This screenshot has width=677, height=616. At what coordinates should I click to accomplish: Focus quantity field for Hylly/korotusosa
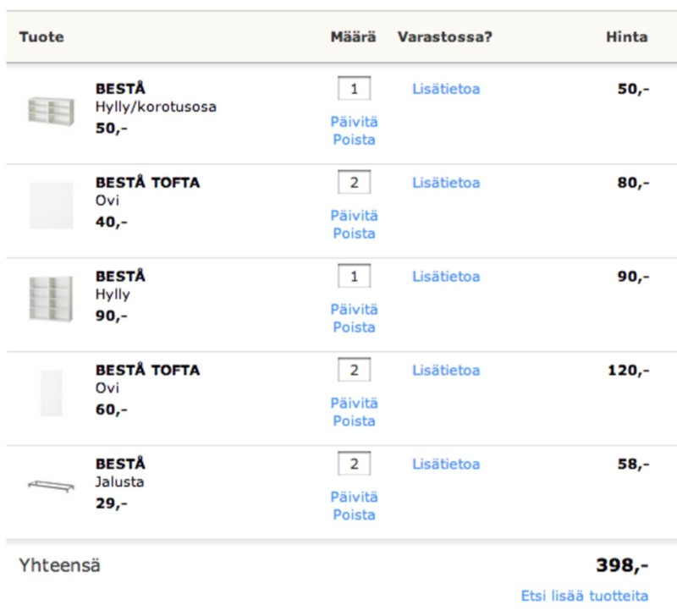(x=354, y=88)
